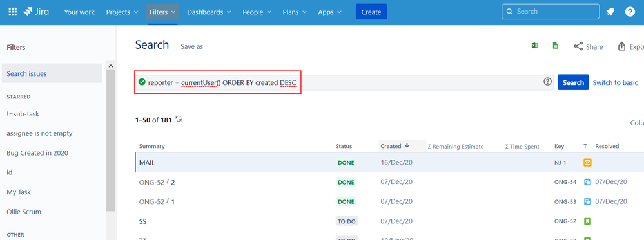Open the Apps dropdown menu
644x240 pixels.
[x=330, y=12]
